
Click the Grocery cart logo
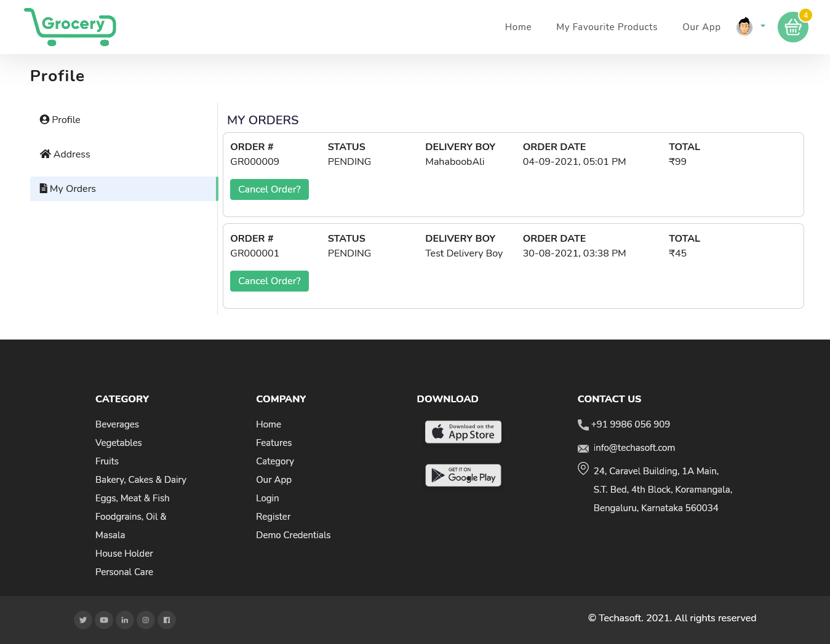(x=70, y=27)
